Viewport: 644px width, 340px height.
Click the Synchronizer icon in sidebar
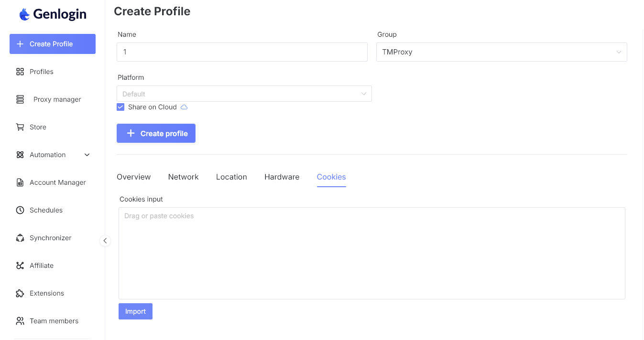click(20, 238)
